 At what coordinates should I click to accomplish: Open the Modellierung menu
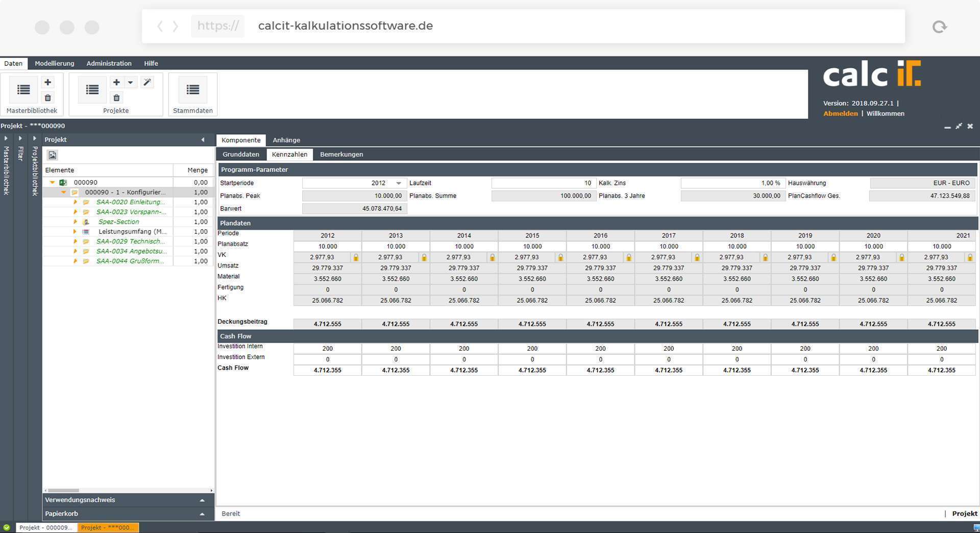55,63
